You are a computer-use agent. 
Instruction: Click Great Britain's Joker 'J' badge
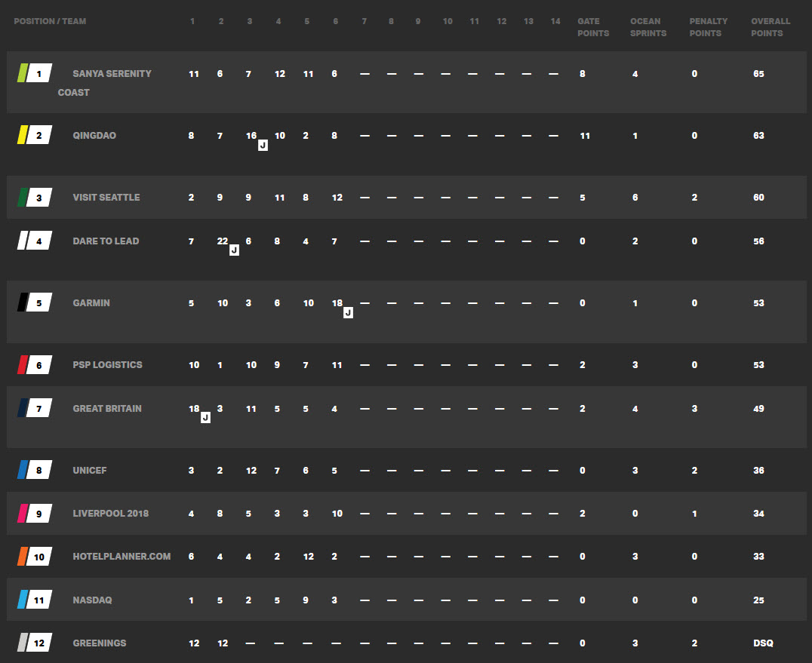pyautogui.click(x=205, y=417)
